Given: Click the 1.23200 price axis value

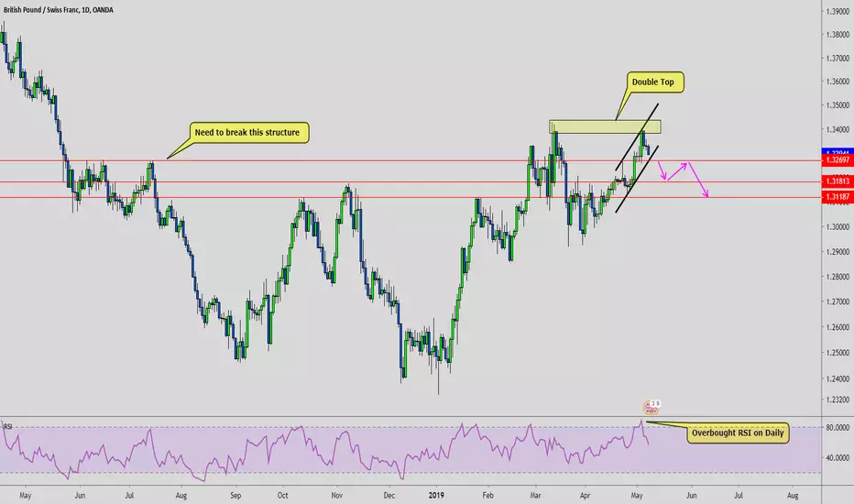Looking at the screenshot, I should tap(838, 400).
